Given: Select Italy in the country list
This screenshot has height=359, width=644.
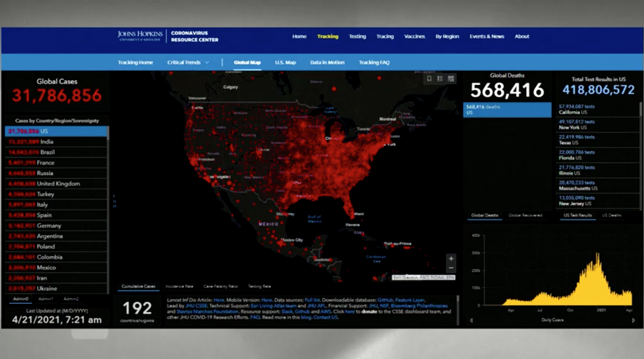Looking at the screenshot, I should [56, 204].
